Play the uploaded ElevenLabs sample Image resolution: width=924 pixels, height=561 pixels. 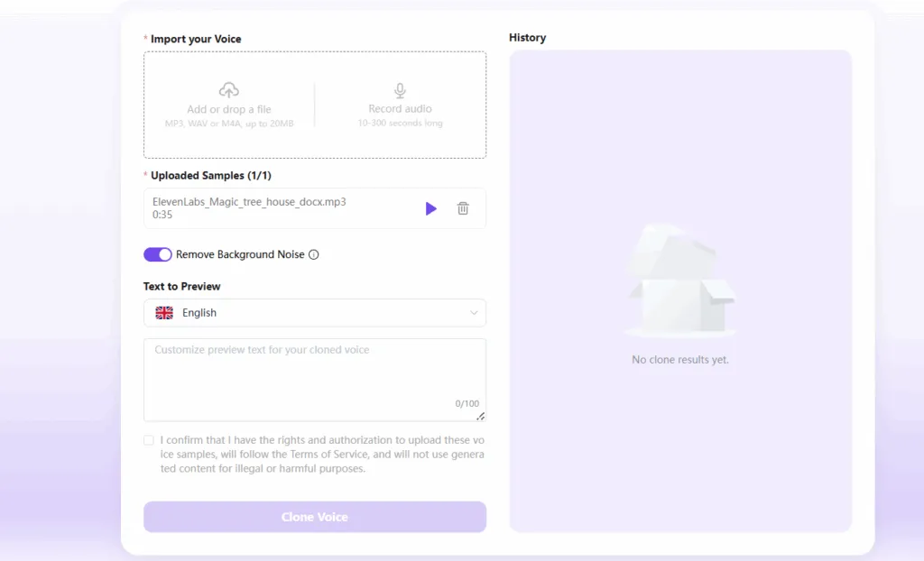click(430, 208)
